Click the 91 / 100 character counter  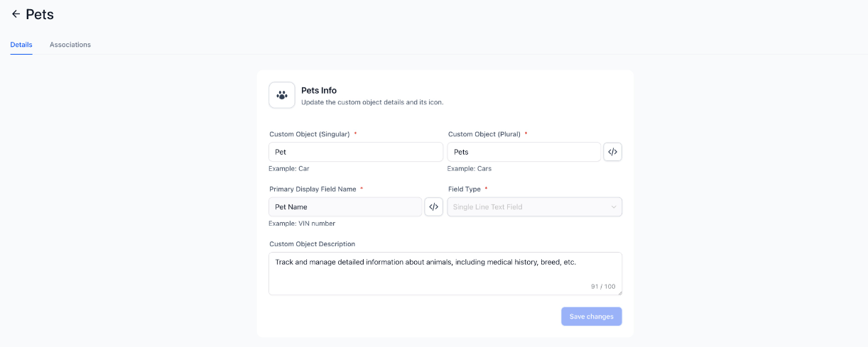603,287
